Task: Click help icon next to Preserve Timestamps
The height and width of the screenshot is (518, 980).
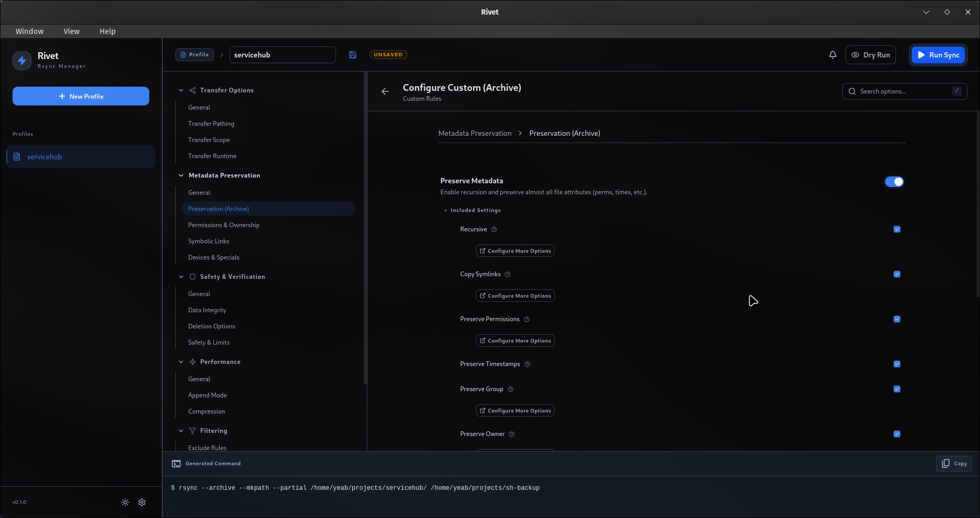Action: (528, 364)
